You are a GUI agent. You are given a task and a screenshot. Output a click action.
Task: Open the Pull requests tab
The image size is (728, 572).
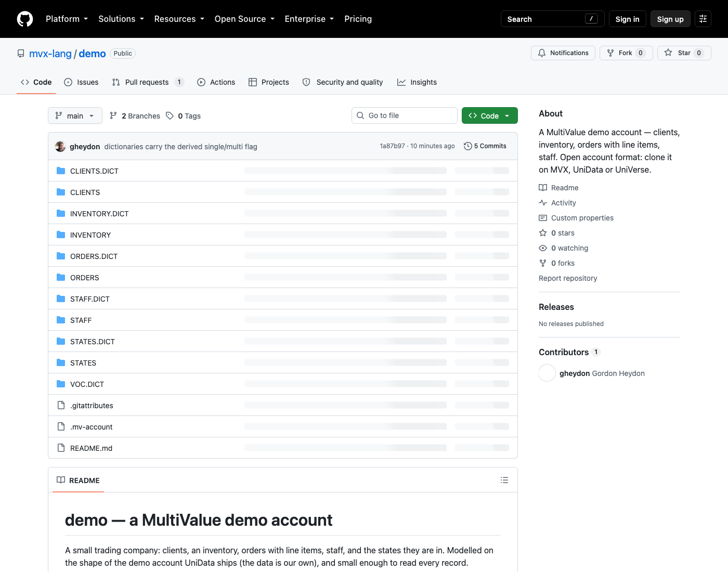coord(148,82)
